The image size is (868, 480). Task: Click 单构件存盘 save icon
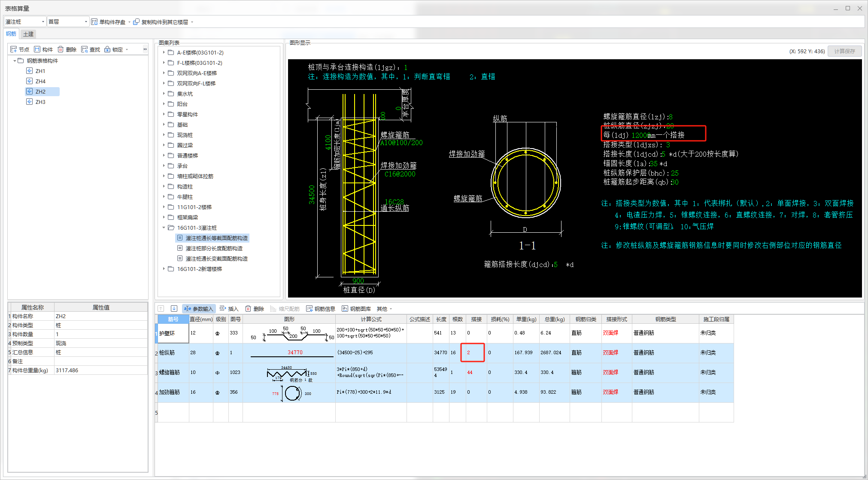tap(94, 21)
